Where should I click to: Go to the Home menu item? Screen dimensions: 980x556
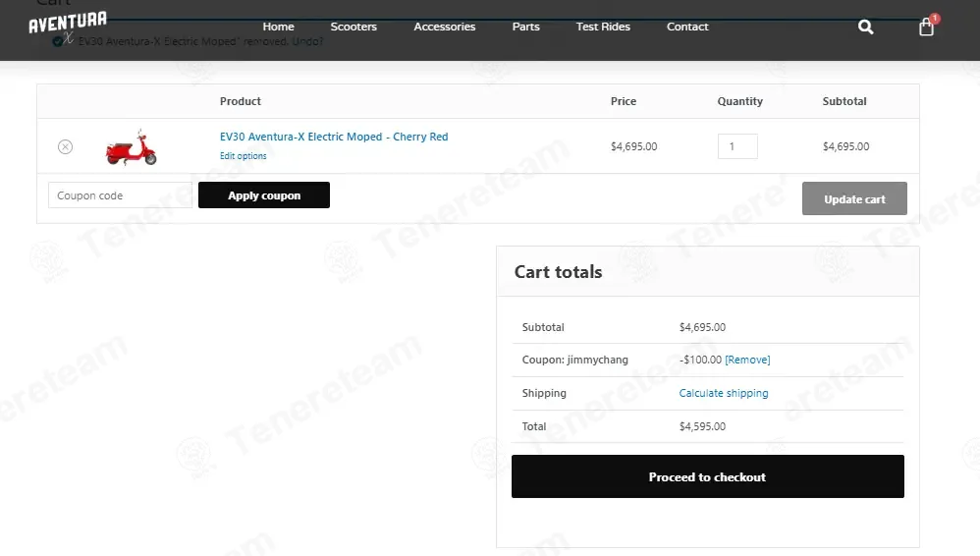click(x=278, y=27)
